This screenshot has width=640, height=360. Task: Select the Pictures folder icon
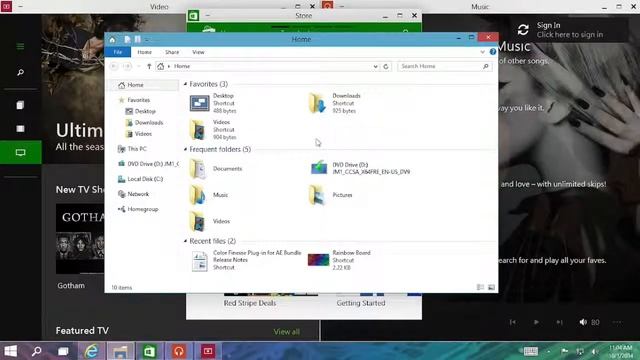click(317, 195)
